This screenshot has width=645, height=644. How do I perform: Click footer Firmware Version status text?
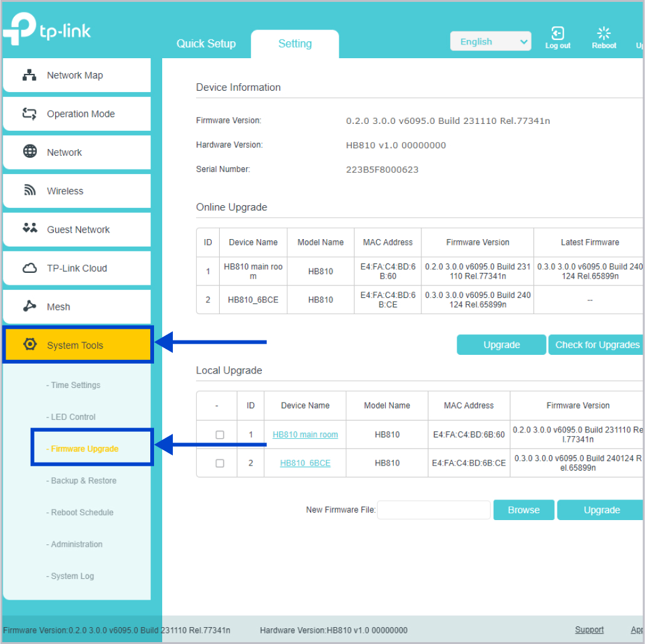[x=116, y=630]
